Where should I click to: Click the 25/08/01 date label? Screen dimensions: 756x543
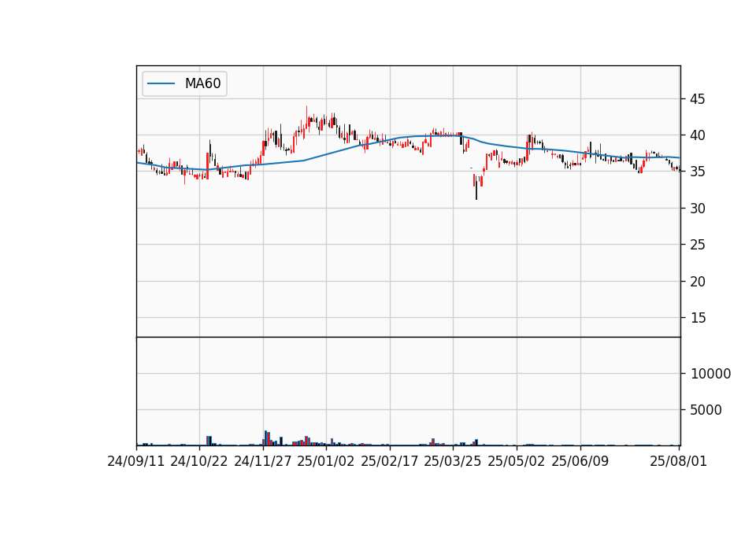678,461
